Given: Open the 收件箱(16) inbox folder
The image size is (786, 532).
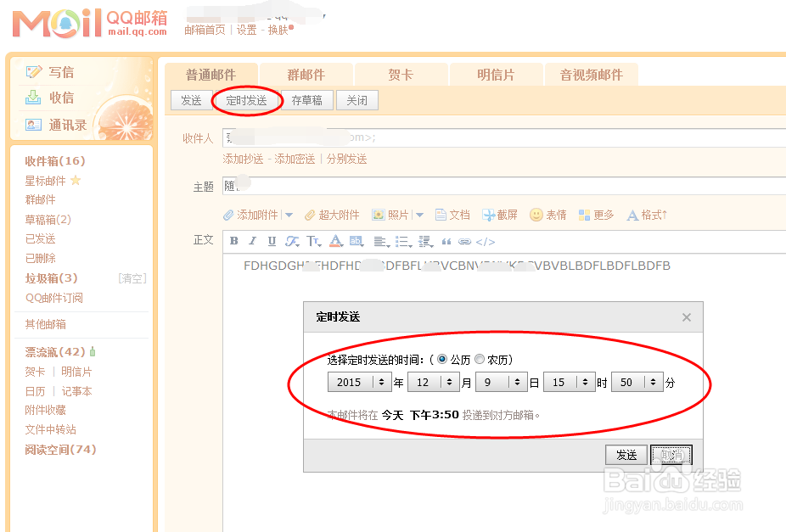Looking at the screenshot, I should 56,160.
